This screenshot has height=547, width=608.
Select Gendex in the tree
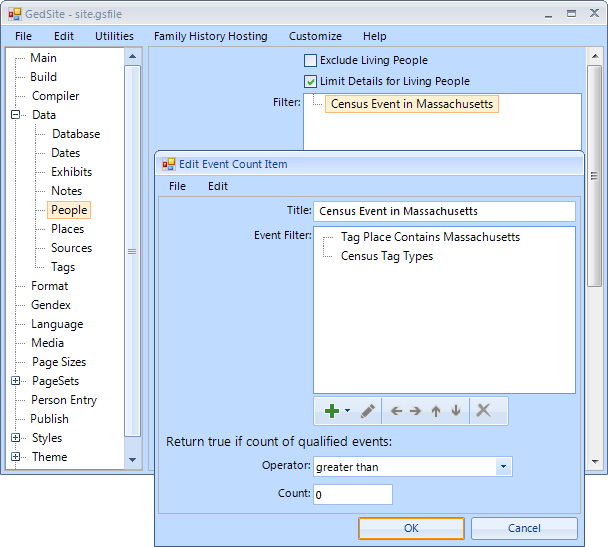click(51, 305)
